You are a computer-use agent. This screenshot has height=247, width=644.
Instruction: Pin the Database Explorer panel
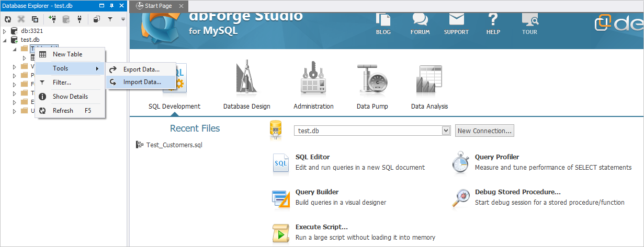click(112, 6)
